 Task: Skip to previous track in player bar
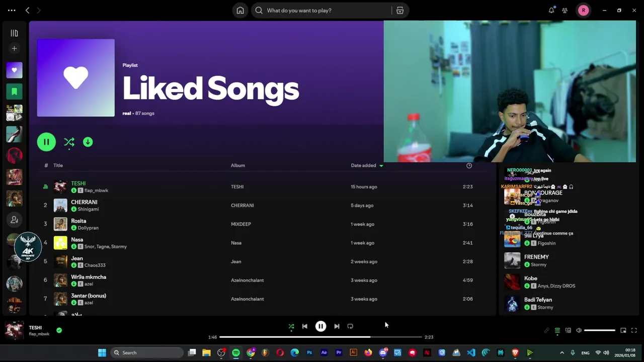304,326
